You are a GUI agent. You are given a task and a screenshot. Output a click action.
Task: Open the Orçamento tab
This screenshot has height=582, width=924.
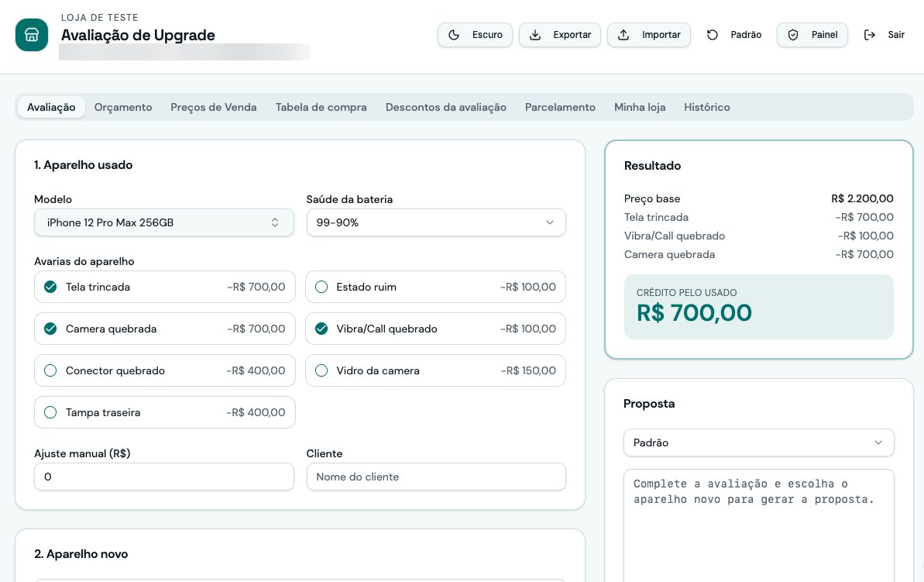click(x=123, y=107)
